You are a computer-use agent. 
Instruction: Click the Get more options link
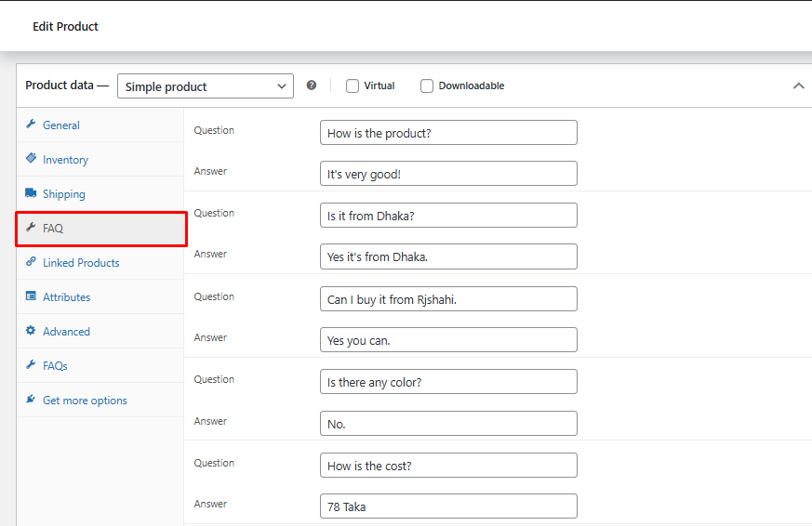pyautogui.click(x=85, y=401)
